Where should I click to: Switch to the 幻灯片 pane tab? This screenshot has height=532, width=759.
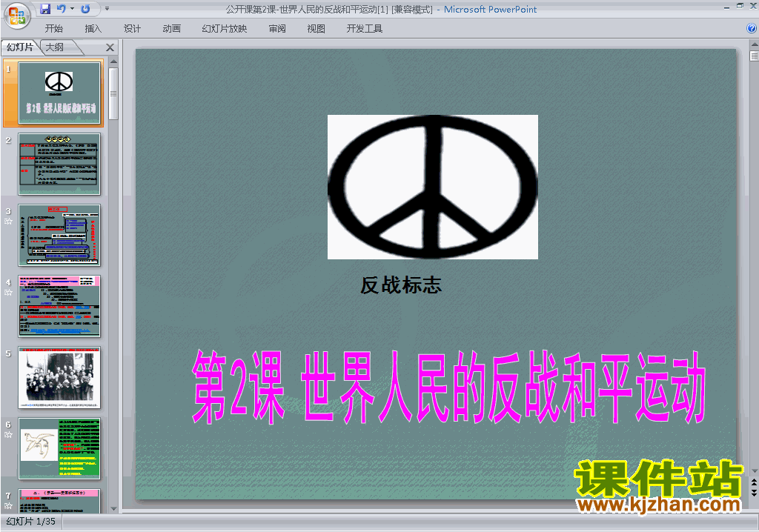pos(20,47)
